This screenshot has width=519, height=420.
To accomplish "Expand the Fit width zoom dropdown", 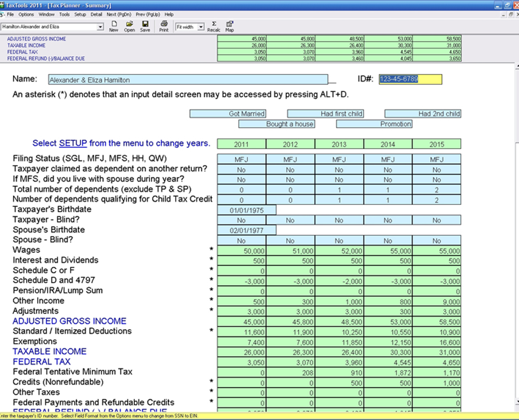I will [201, 27].
